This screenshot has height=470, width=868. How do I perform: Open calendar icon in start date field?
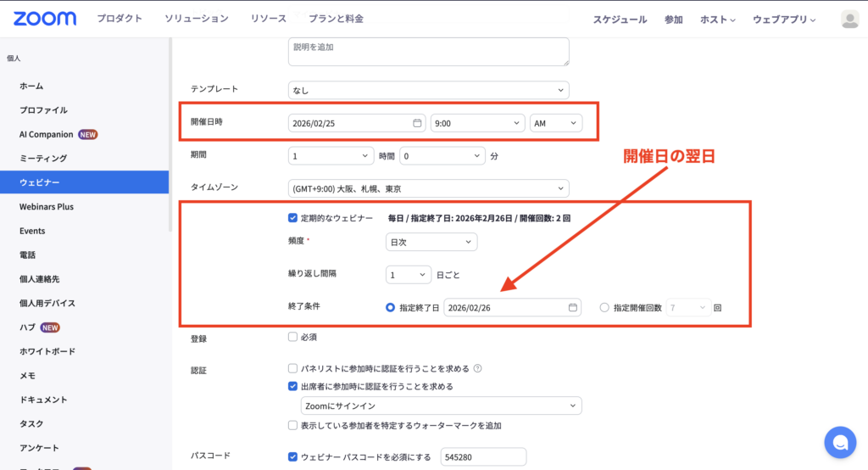(417, 123)
